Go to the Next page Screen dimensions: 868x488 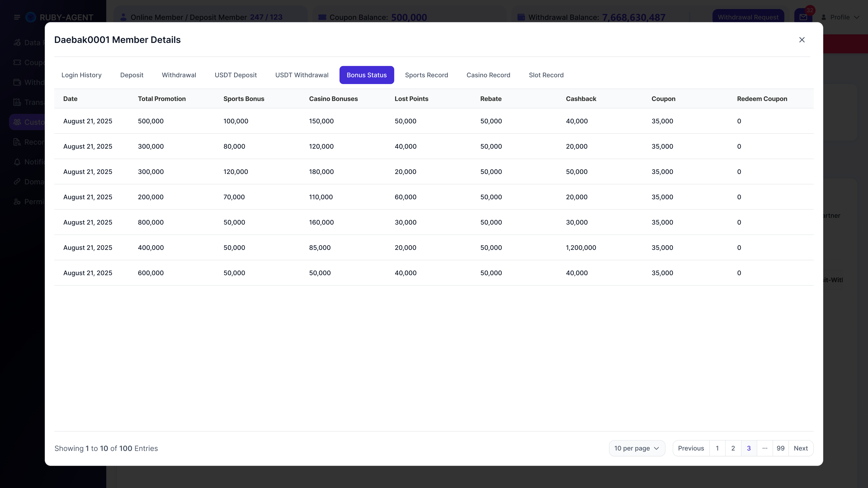coord(801,448)
